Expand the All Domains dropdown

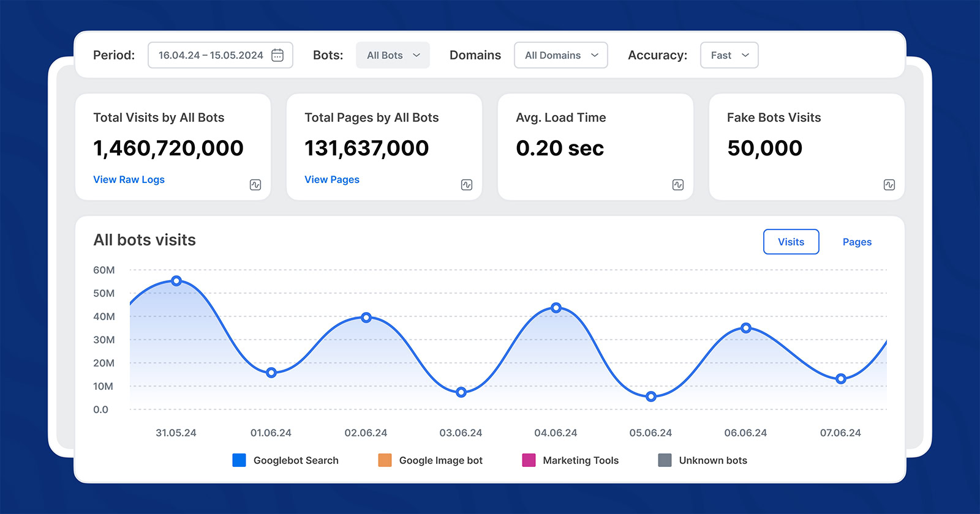[561, 55]
